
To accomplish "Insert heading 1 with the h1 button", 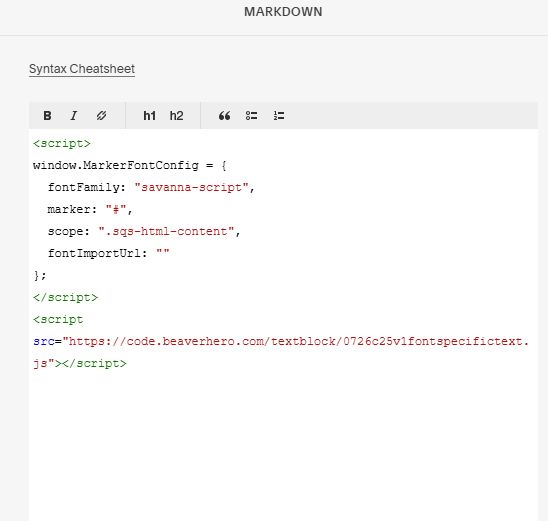I will 150,116.
